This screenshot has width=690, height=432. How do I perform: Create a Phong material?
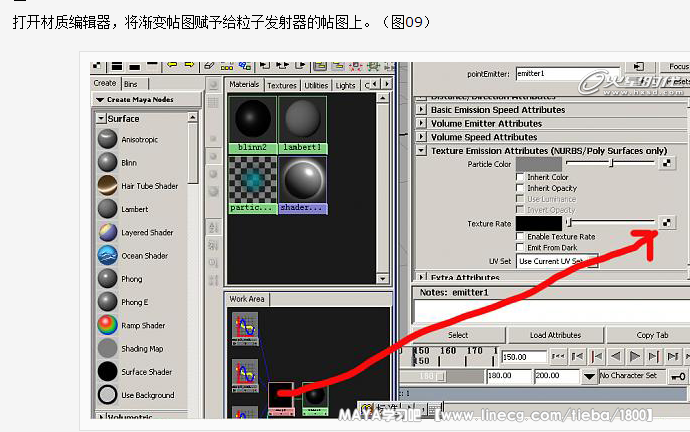[120, 279]
